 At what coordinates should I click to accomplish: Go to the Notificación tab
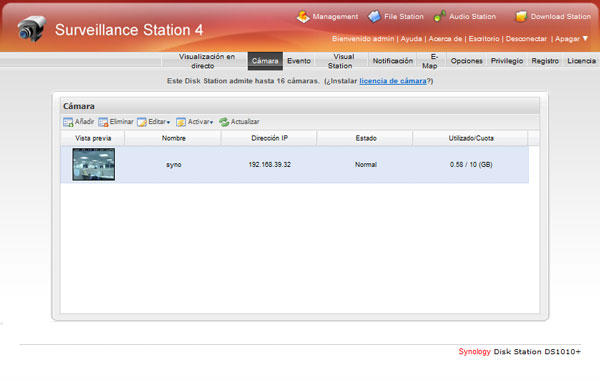(393, 61)
